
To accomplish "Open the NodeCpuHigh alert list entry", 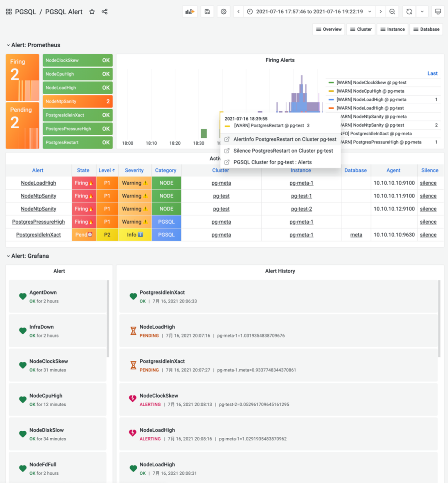I will tap(58, 400).
